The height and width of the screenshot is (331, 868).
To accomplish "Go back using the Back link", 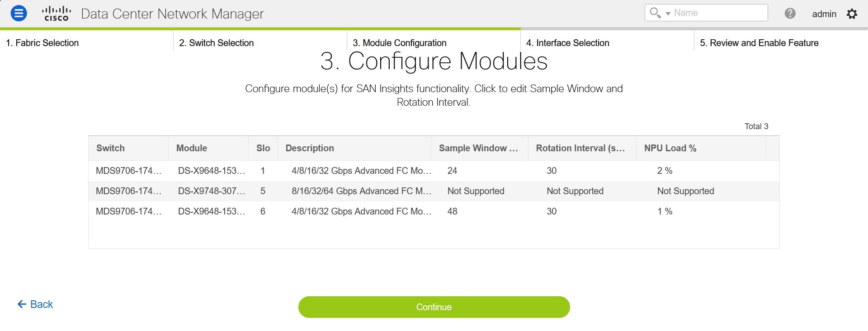I will [35, 304].
